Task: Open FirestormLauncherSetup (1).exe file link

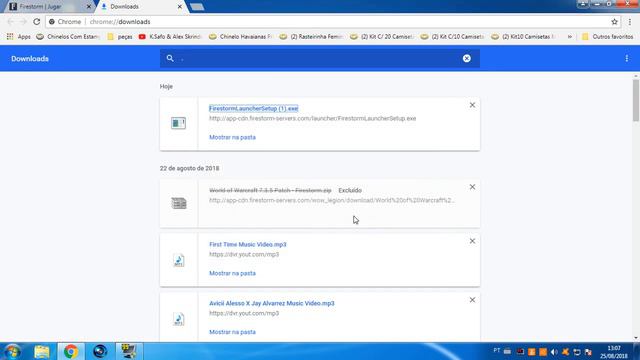Action: [x=253, y=109]
